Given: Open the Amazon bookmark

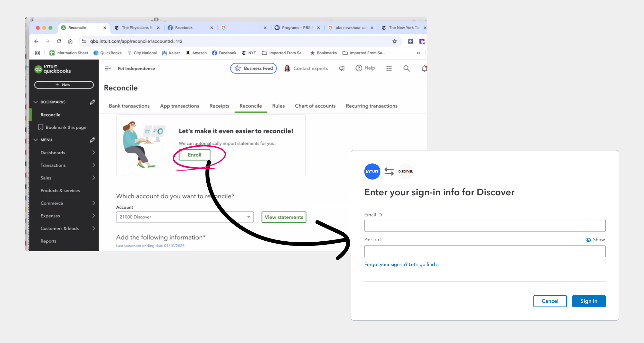Looking at the screenshot, I should click(x=196, y=53).
